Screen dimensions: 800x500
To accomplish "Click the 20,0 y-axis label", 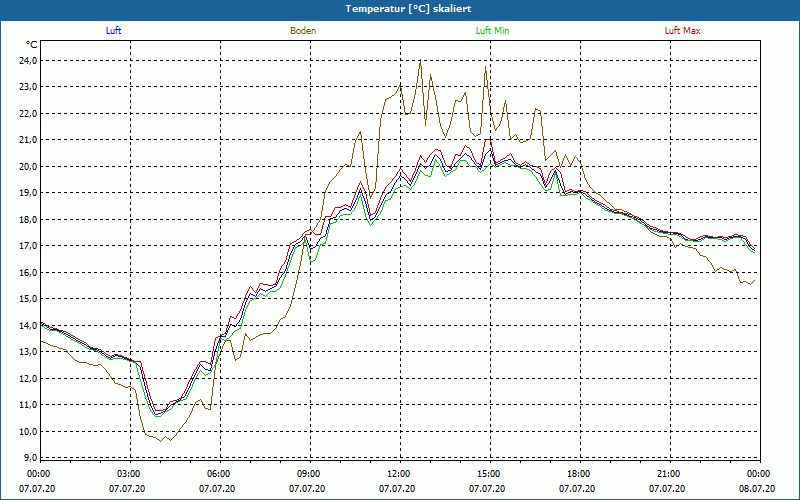I will click(x=29, y=166).
